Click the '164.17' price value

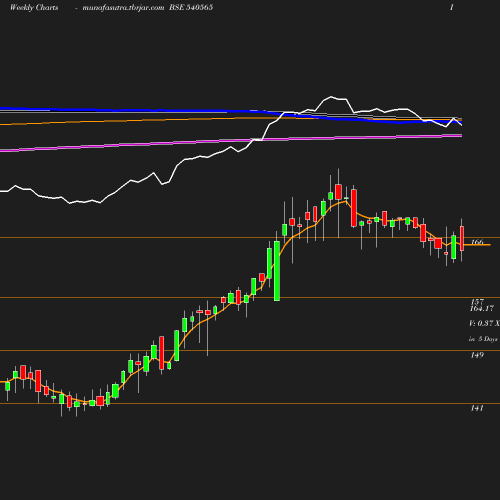coord(482,309)
